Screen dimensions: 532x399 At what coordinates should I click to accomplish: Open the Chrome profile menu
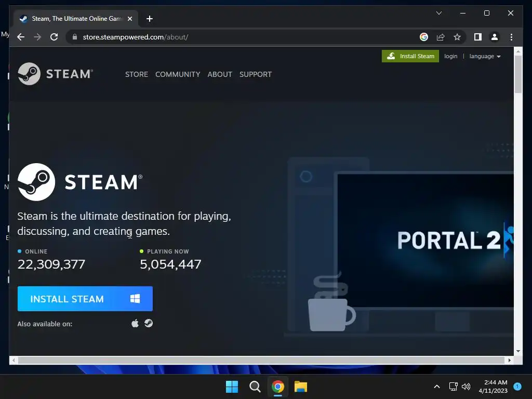point(495,37)
